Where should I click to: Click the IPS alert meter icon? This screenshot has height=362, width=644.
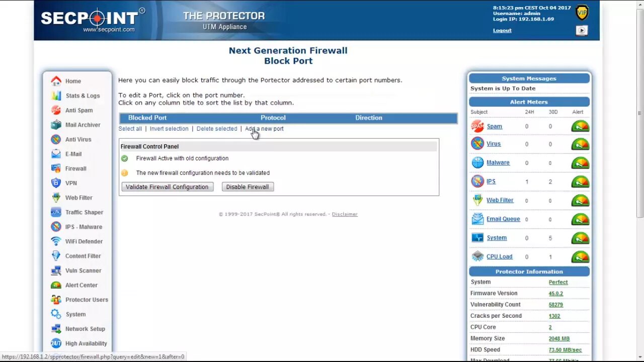(x=477, y=181)
